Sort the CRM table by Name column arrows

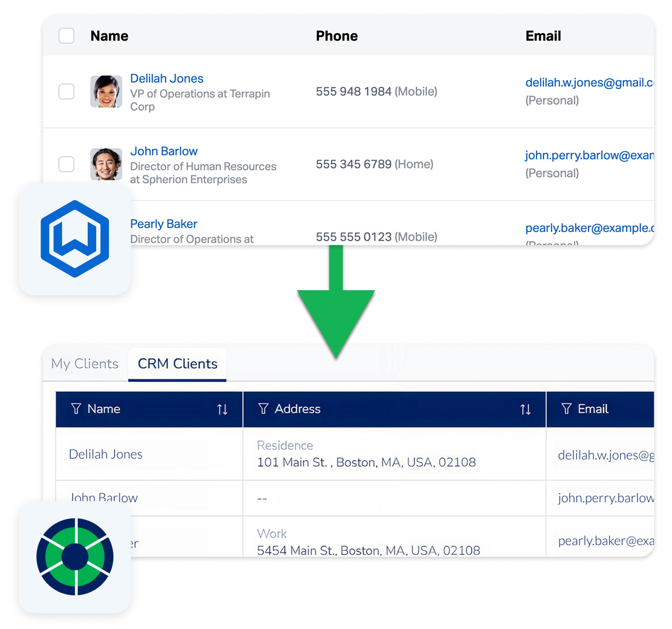point(222,409)
